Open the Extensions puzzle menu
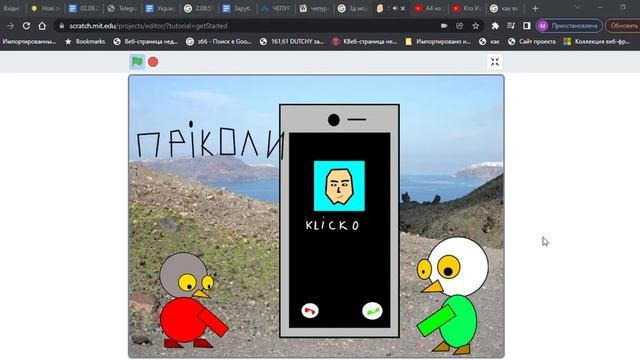The width and height of the screenshot is (640, 360). point(495,26)
